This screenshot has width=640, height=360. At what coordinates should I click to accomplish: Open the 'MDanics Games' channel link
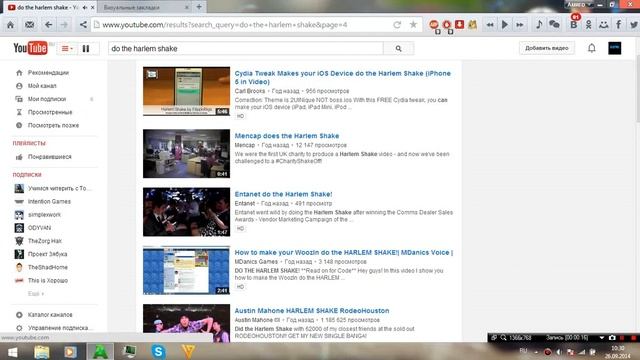click(256, 262)
